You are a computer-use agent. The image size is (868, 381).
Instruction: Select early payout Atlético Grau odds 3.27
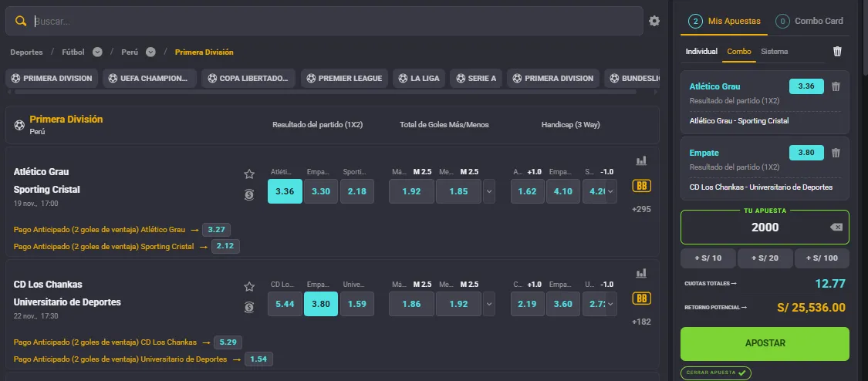[217, 230]
